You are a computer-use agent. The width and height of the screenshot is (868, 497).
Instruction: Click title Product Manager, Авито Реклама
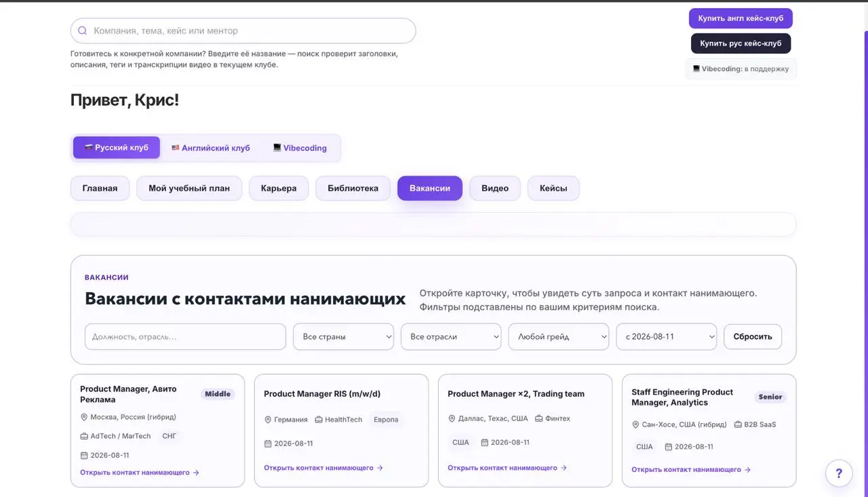(x=128, y=394)
